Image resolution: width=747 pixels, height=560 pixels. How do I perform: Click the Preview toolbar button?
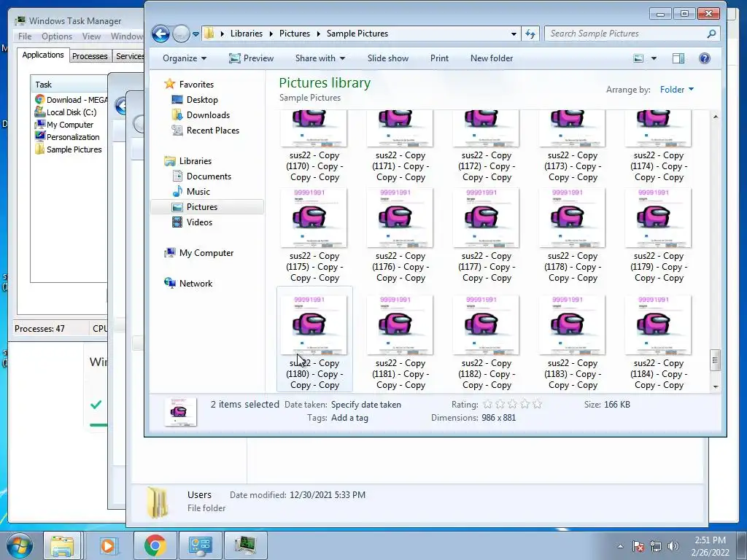point(251,58)
